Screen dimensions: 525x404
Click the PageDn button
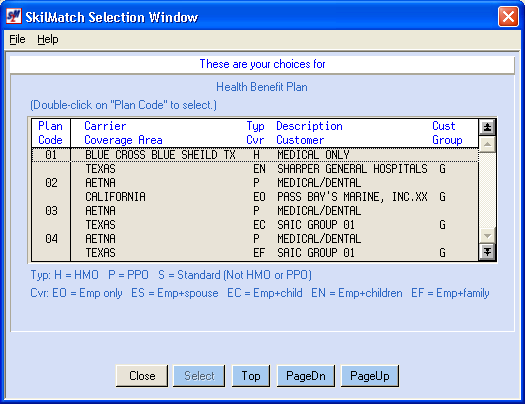coord(306,376)
